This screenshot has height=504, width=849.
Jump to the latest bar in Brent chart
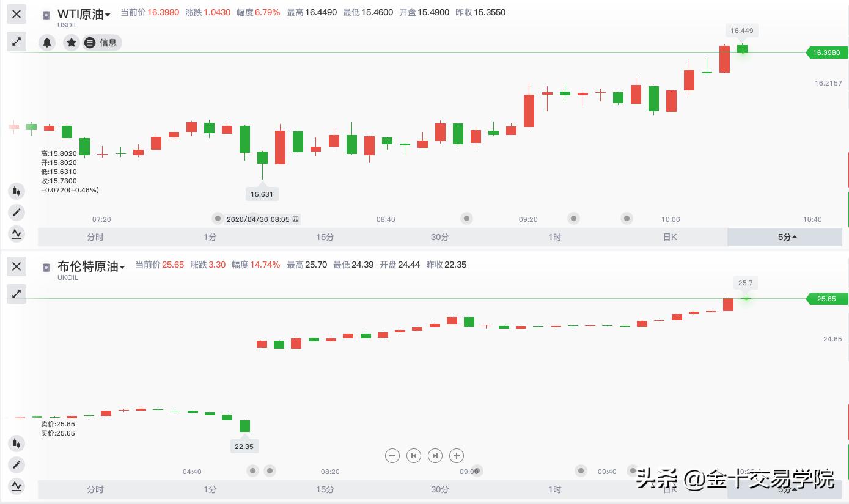(435, 455)
